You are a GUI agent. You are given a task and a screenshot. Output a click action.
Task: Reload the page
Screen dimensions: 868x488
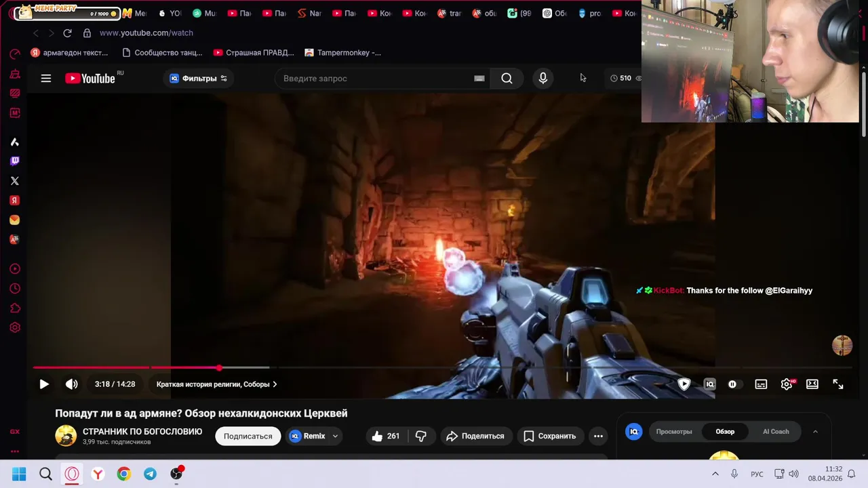(x=67, y=33)
